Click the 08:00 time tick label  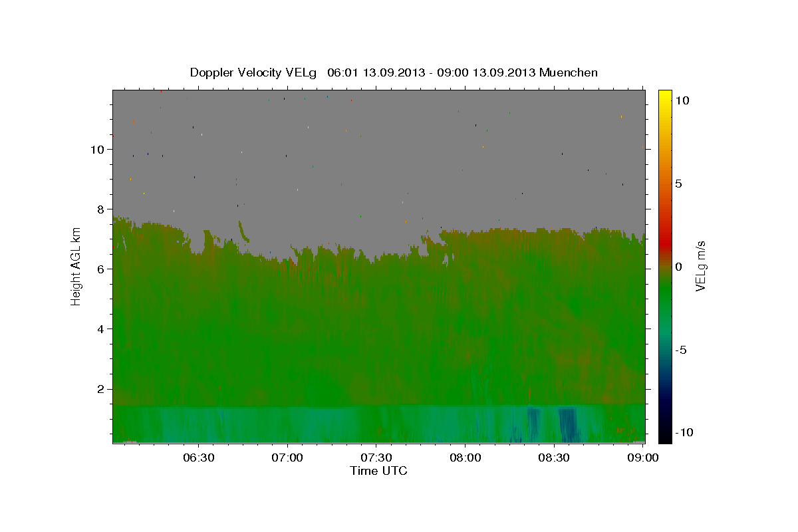[x=465, y=458]
